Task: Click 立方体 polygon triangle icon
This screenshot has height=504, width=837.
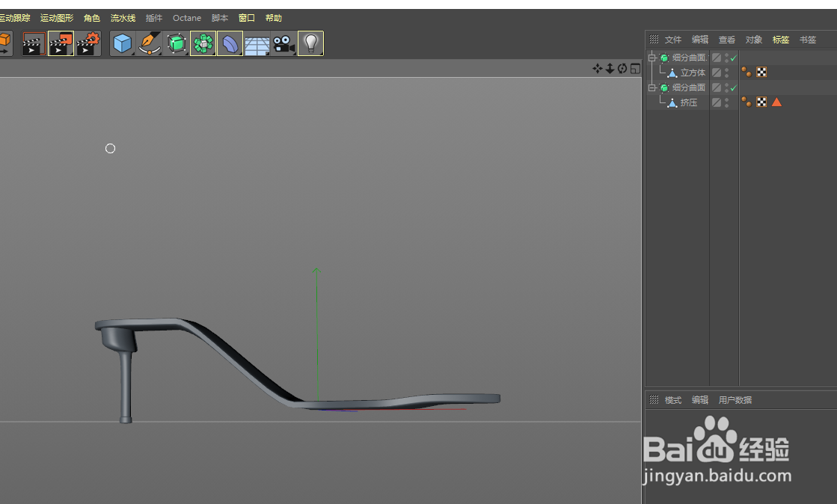Action: tap(672, 73)
